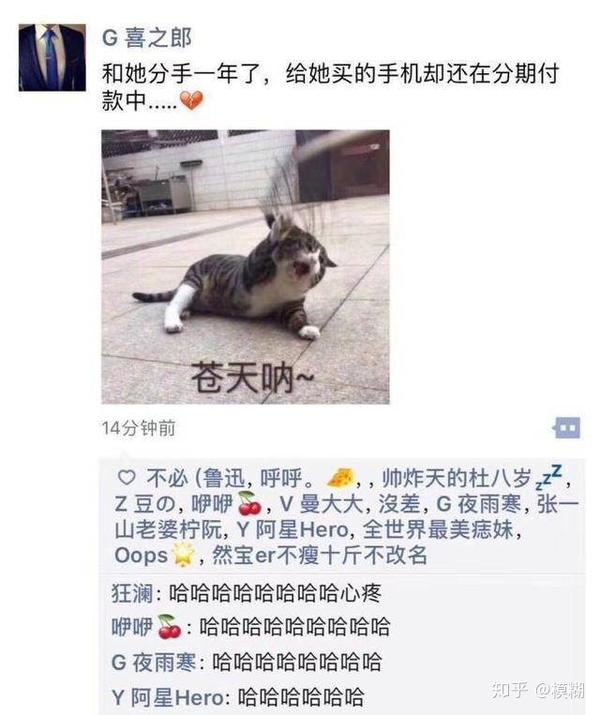
Task: Open the comment and like menu icon
Action: (x=567, y=428)
